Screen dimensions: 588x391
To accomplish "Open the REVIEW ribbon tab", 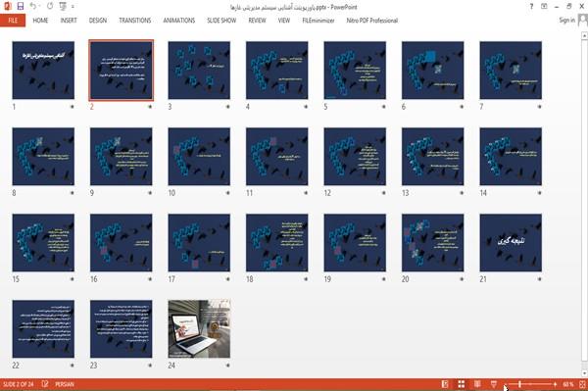I will pyautogui.click(x=257, y=21).
